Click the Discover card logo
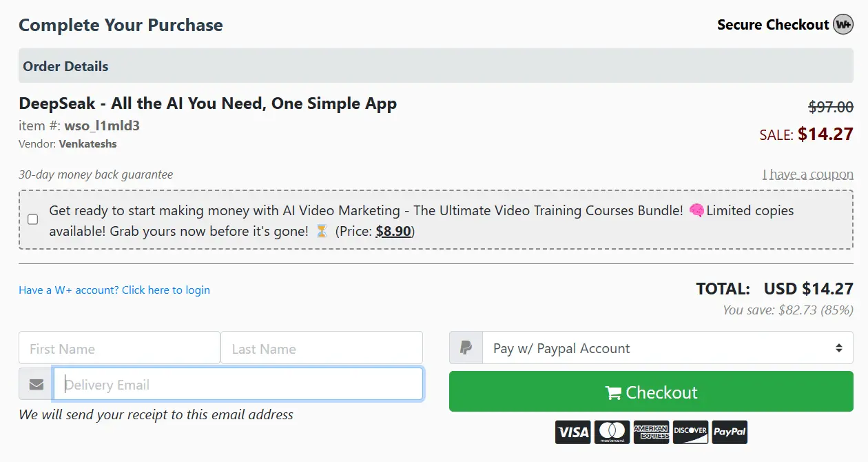868x462 pixels. pyautogui.click(x=690, y=432)
